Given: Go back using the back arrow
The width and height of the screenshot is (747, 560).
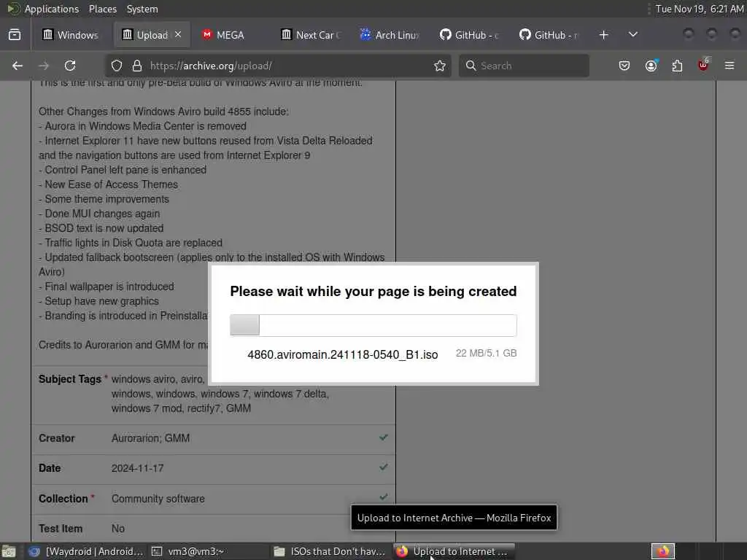Looking at the screenshot, I should point(18,66).
